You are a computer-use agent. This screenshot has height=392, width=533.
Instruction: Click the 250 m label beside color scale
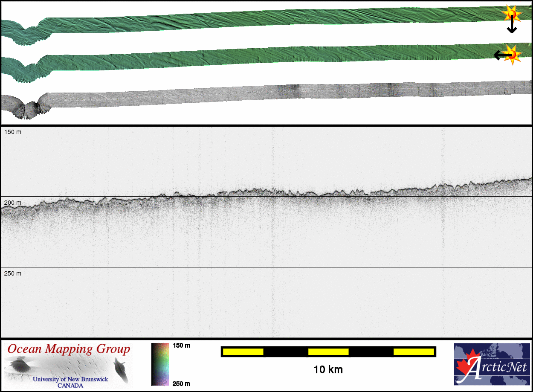(181, 383)
